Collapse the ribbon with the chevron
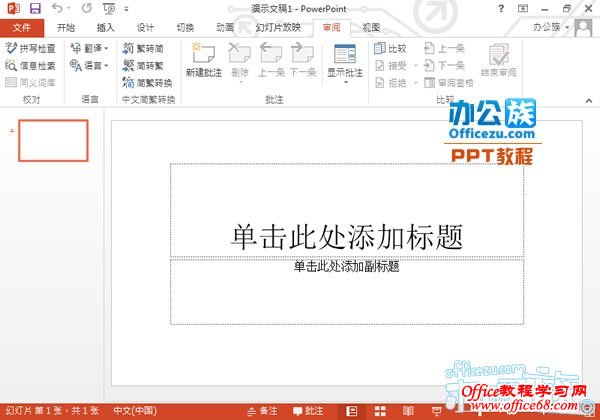The height and width of the screenshot is (420, 600). coord(589,100)
